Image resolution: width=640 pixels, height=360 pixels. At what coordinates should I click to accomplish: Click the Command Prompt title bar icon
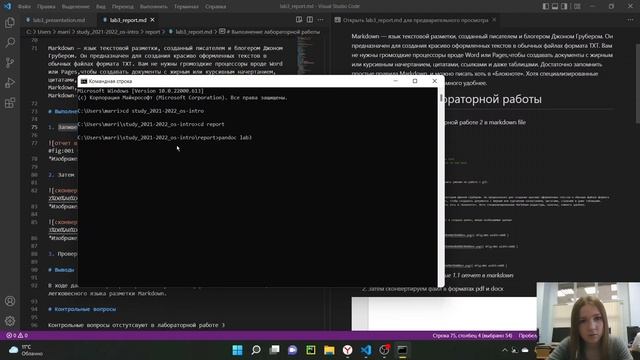(84, 81)
